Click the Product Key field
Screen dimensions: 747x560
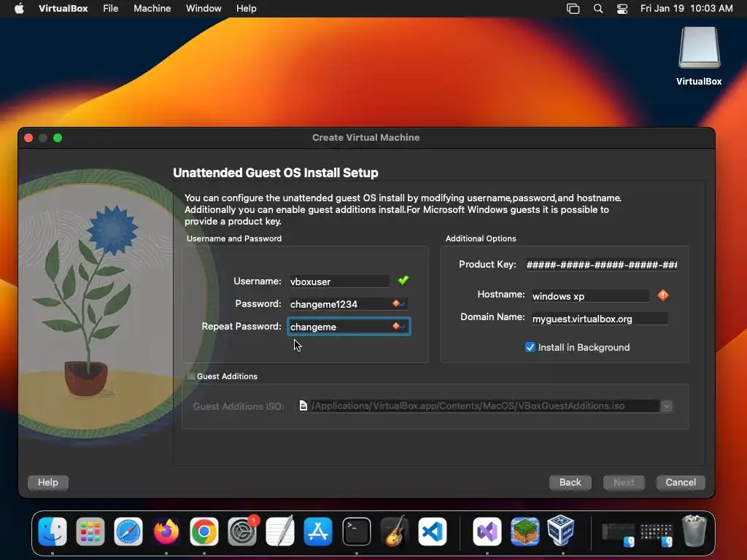pyautogui.click(x=601, y=265)
